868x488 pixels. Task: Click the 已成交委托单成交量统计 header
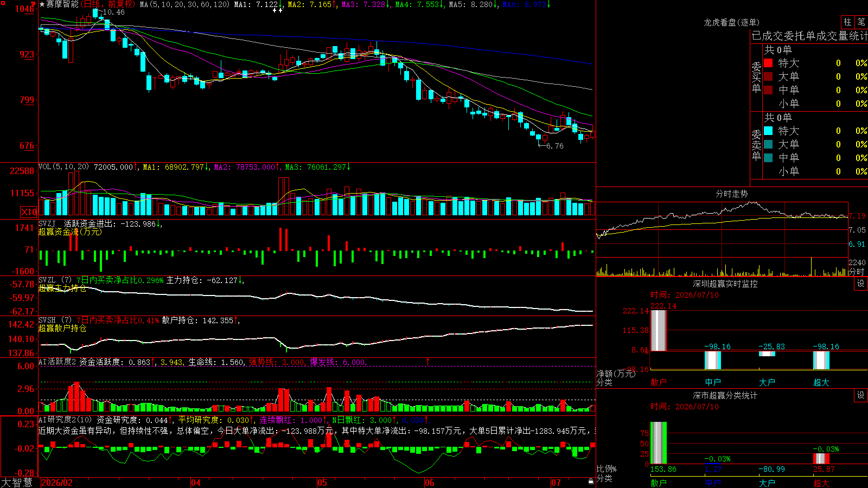point(809,36)
